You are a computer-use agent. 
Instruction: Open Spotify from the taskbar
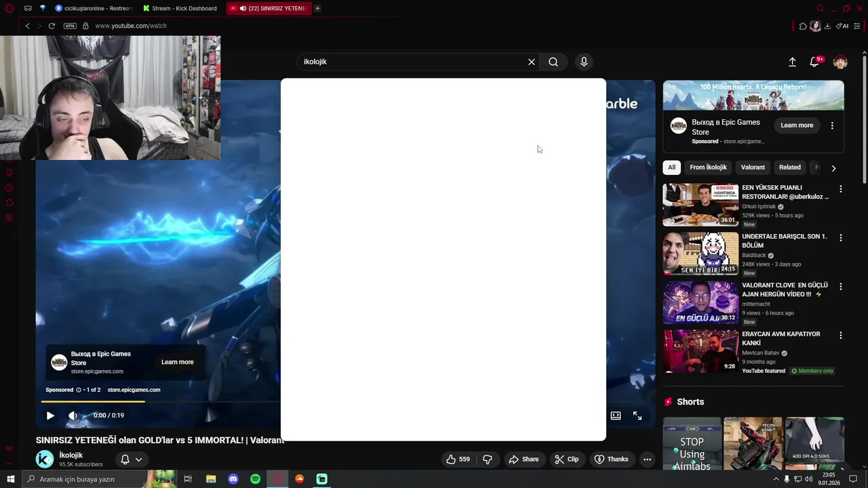pos(255,479)
